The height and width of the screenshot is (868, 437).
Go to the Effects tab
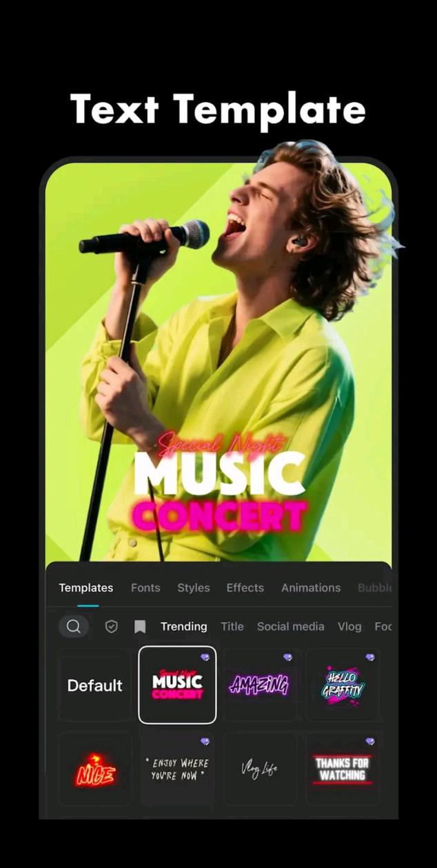tap(245, 588)
